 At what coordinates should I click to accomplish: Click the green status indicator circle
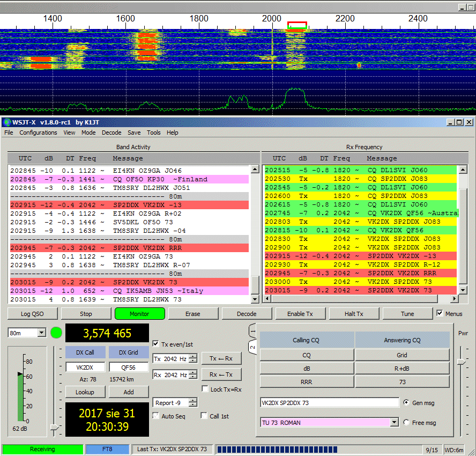pyautogui.click(x=56, y=333)
